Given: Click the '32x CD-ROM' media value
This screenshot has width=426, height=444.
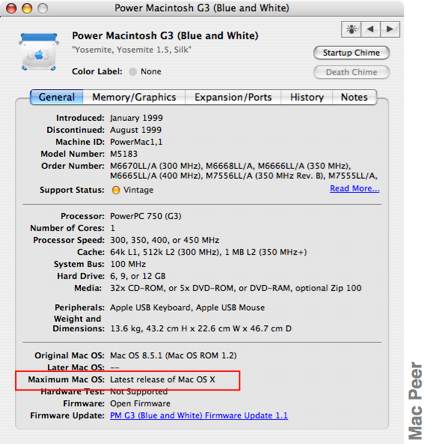Looking at the screenshot, I should pos(236,288).
